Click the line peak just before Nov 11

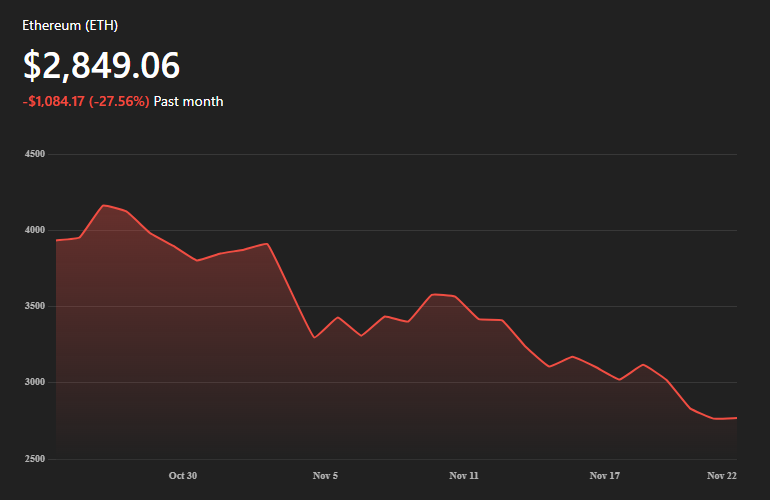click(x=432, y=294)
